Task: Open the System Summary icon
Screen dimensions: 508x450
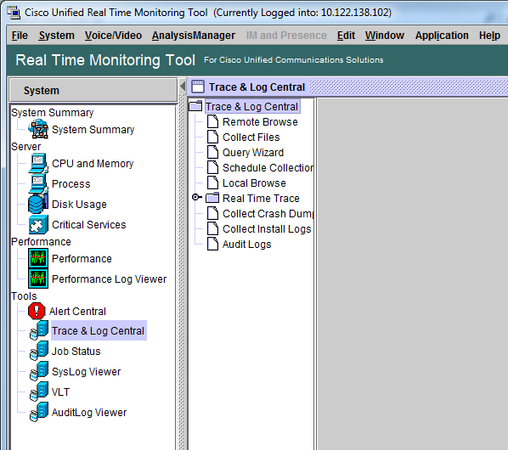Action: pos(38,129)
